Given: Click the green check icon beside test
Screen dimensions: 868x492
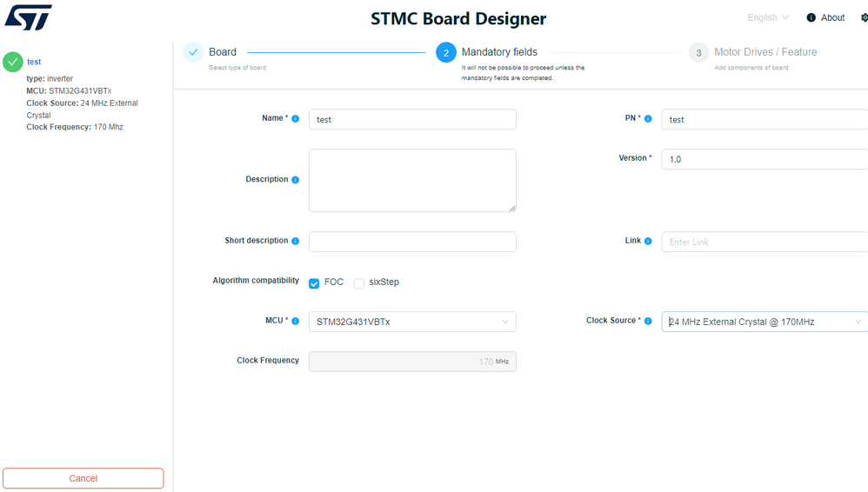Looking at the screenshot, I should 13,62.
